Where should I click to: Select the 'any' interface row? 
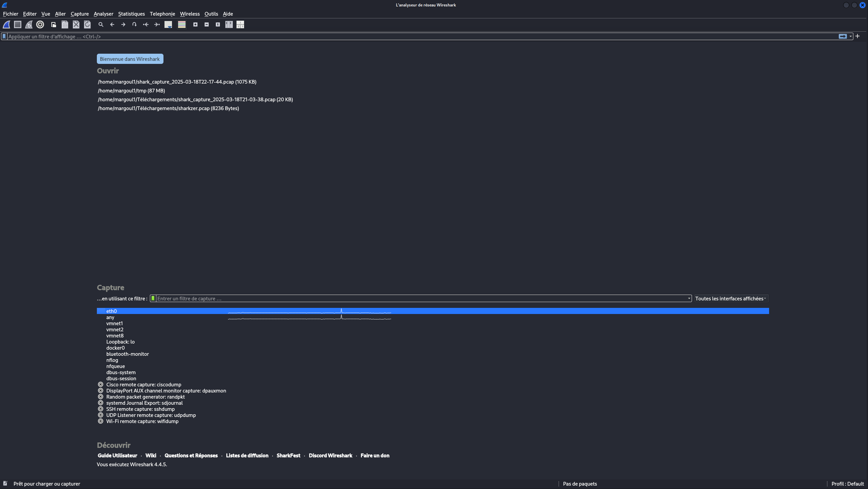[x=433, y=317]
